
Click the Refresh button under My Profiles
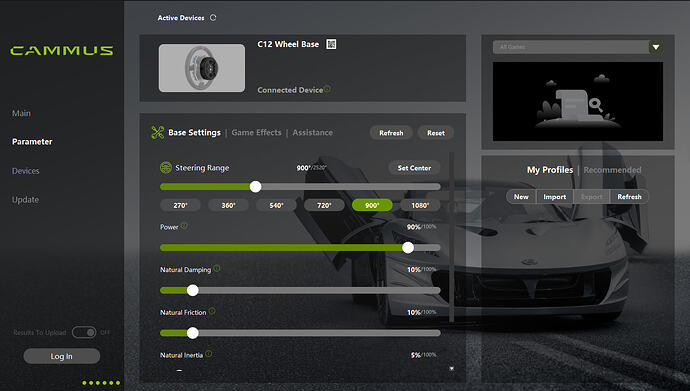click(629, 197)
